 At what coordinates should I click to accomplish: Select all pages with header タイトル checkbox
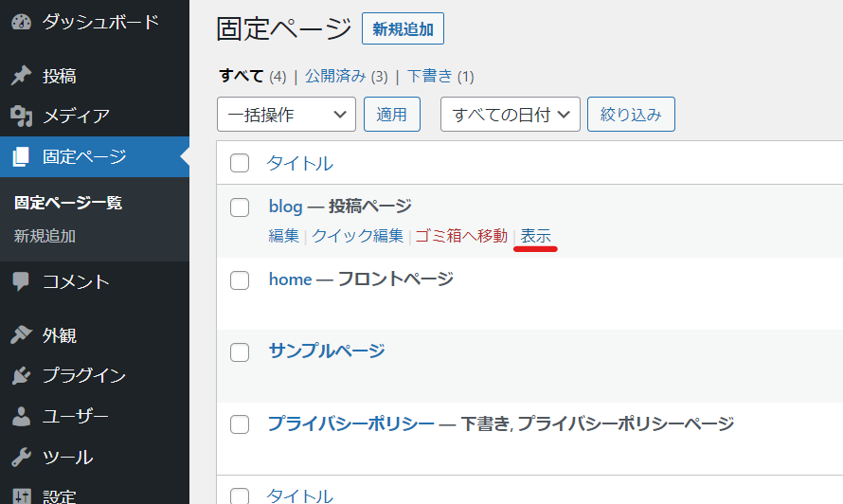240,163
